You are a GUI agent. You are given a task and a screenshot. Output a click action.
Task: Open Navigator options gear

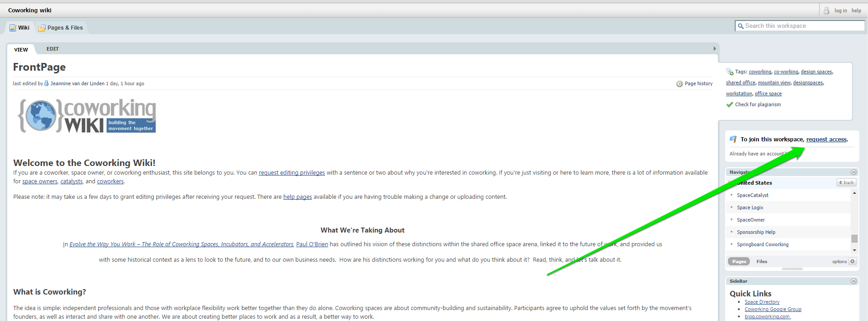[x=852, y=262]
